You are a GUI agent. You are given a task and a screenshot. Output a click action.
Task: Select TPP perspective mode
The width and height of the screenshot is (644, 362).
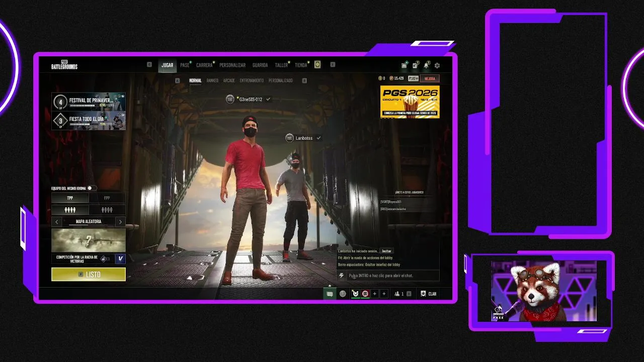[70, 198]
